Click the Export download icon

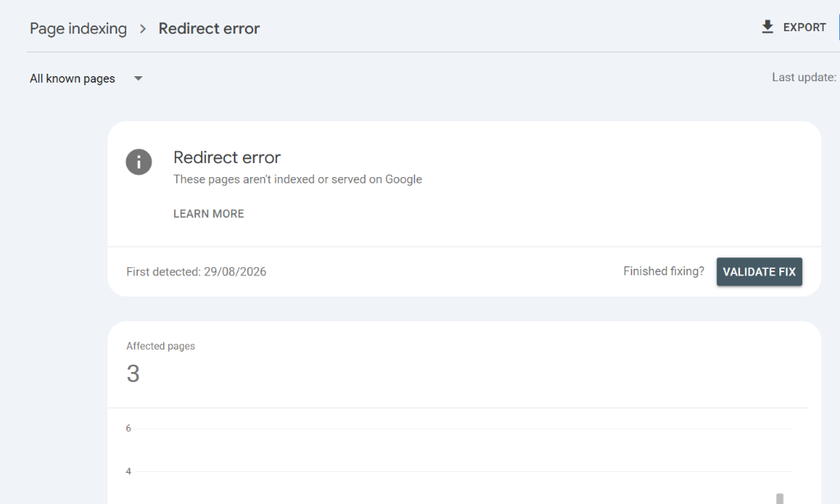click(x=767, y=27)
